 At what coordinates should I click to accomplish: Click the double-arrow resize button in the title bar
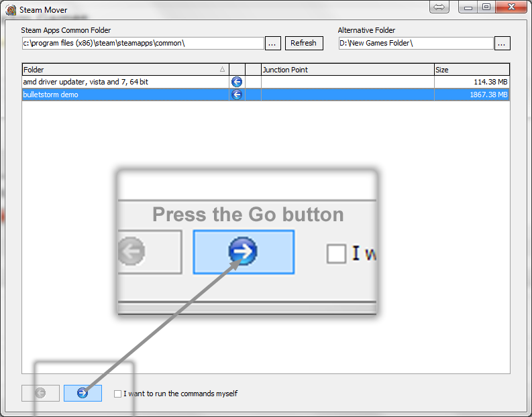coord(439,7)
